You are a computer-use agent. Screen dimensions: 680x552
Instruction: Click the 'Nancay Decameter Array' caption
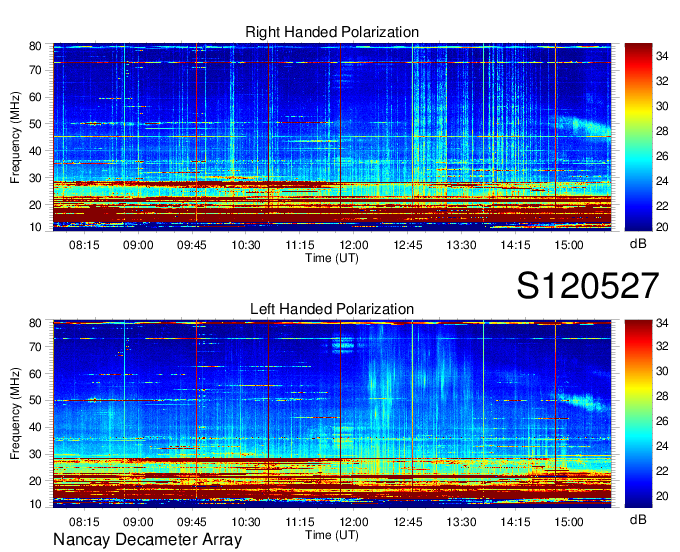(147, 539)
